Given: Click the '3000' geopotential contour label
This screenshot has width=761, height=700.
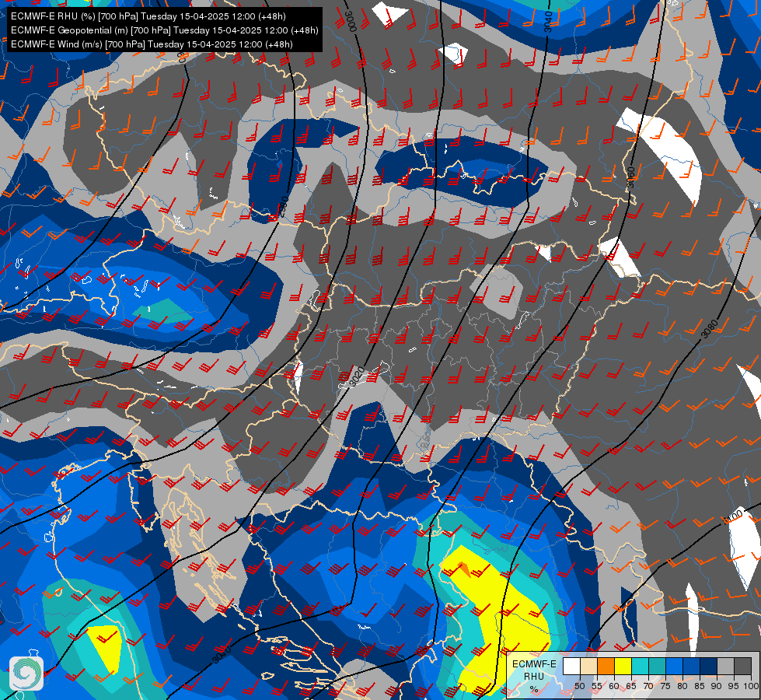Looking at the screenshot, I should point(351,20).
